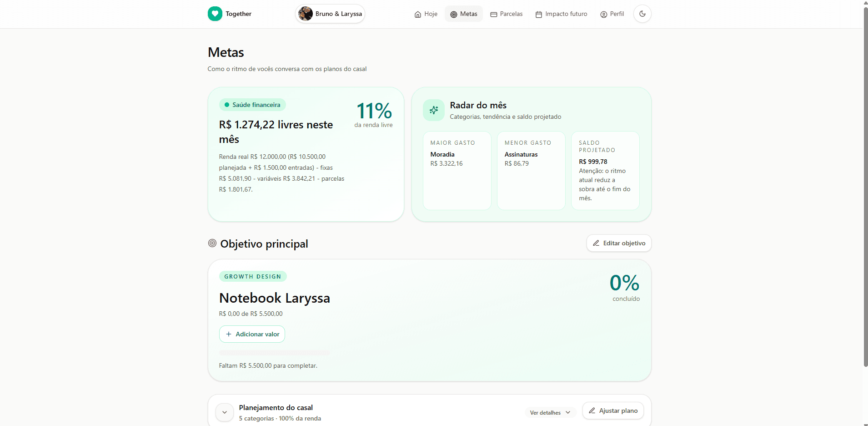This screenshot has height=426, width=868.
Task: Select the Metas navigation item
Action: (x=464, y=14)
